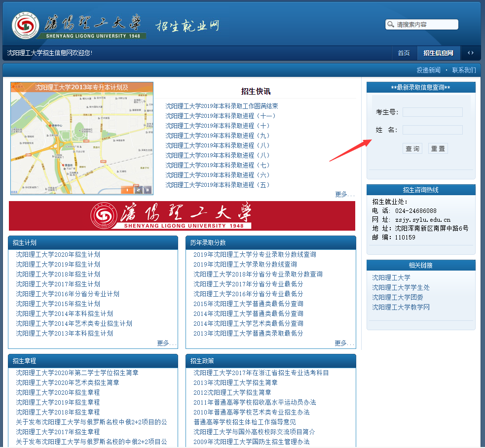Open the 投递新闻 link
The width and height of the screenshot is (485, 448).
(428, 70)
